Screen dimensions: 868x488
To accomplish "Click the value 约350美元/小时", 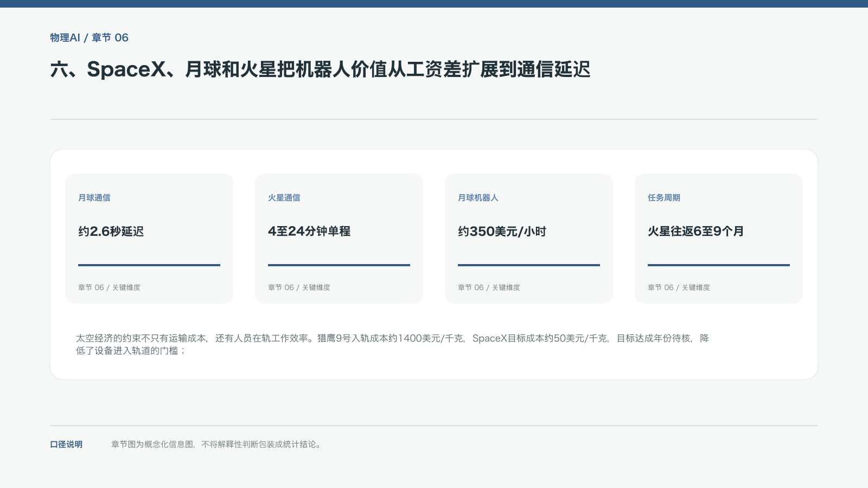I will click(x=502, y=232).
